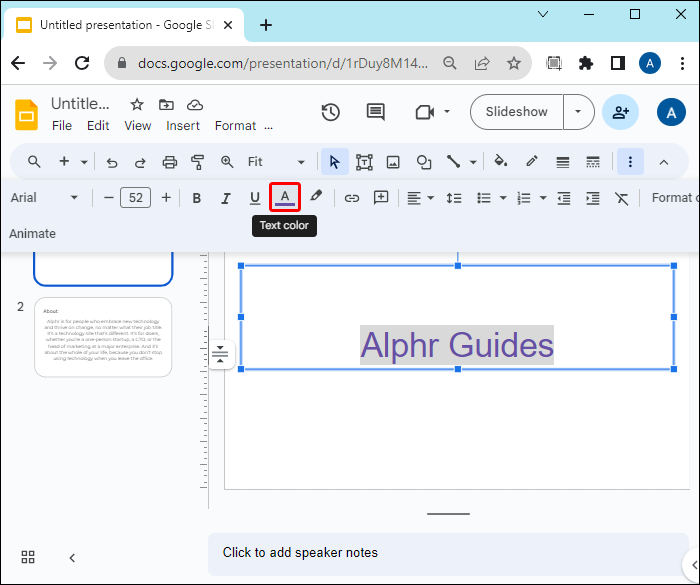Start the Slideshow
Screen dimensions: 700x585
pos(517,112)
